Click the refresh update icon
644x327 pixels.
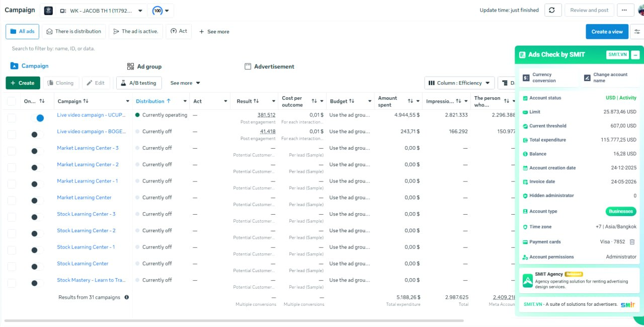click(552, 10)
